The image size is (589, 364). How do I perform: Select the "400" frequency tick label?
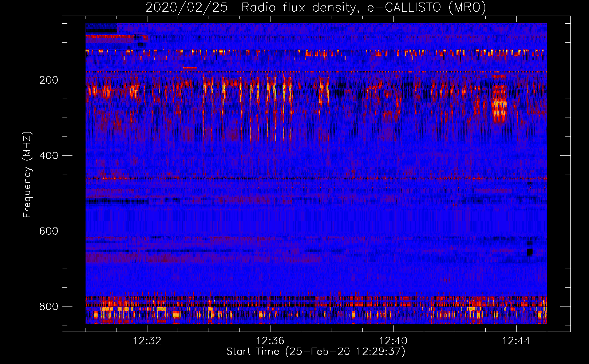tap(49, 156)
